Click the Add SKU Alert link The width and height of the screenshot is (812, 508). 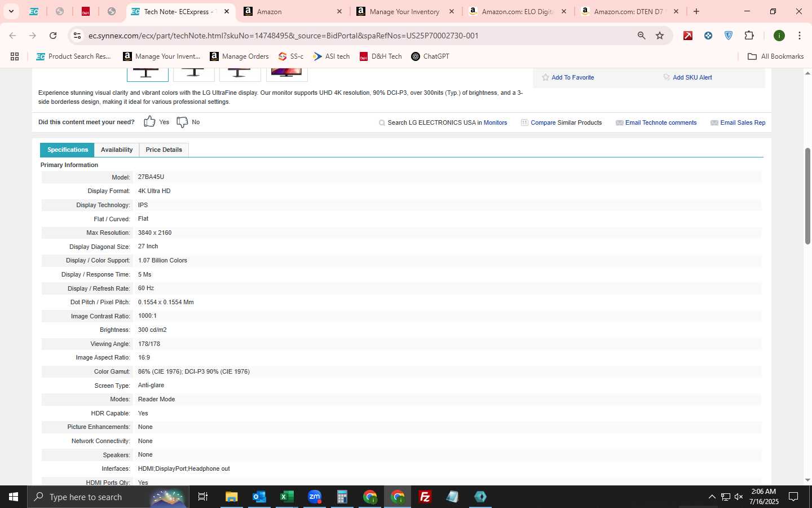[x=692, y=77]
